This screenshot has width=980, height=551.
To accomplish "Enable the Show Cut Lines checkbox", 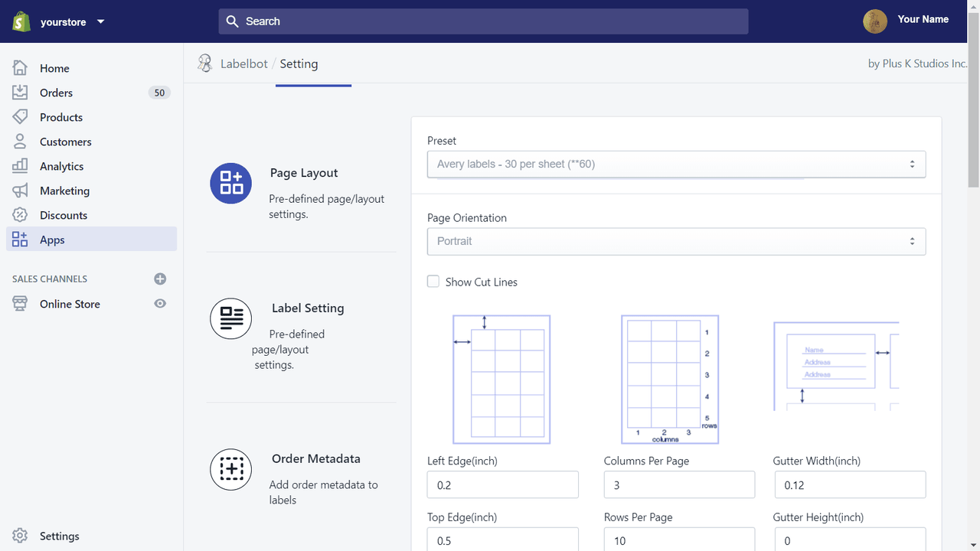I will click(x=433, y=281).
